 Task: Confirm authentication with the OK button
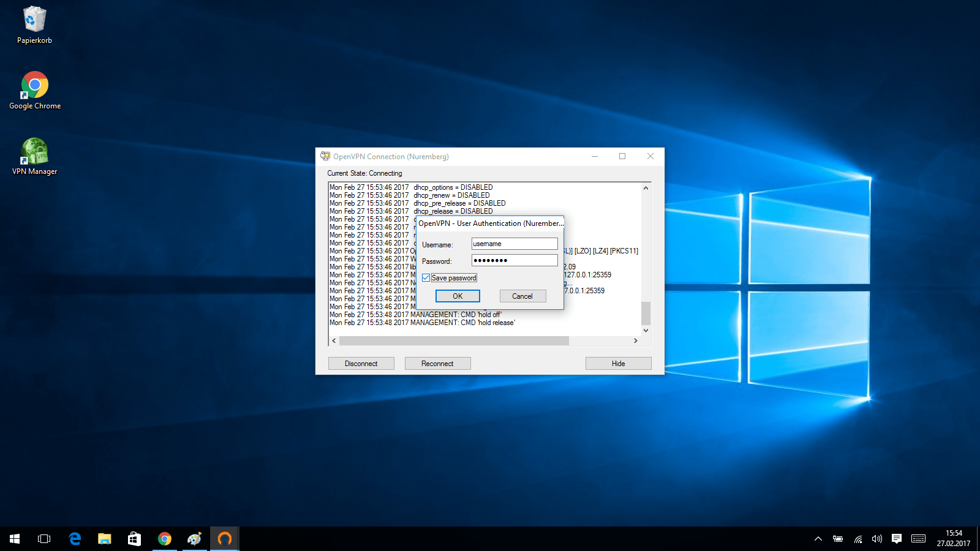point(458,296)
